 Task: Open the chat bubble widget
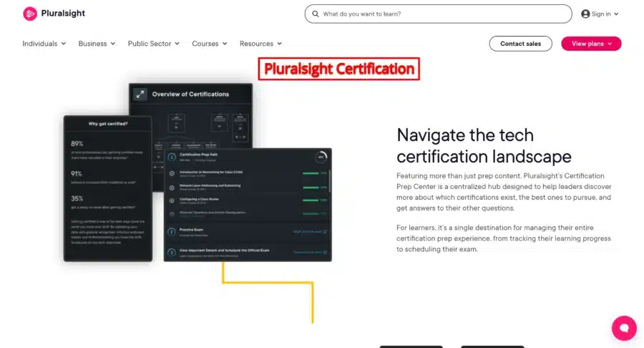pos(624,328)
